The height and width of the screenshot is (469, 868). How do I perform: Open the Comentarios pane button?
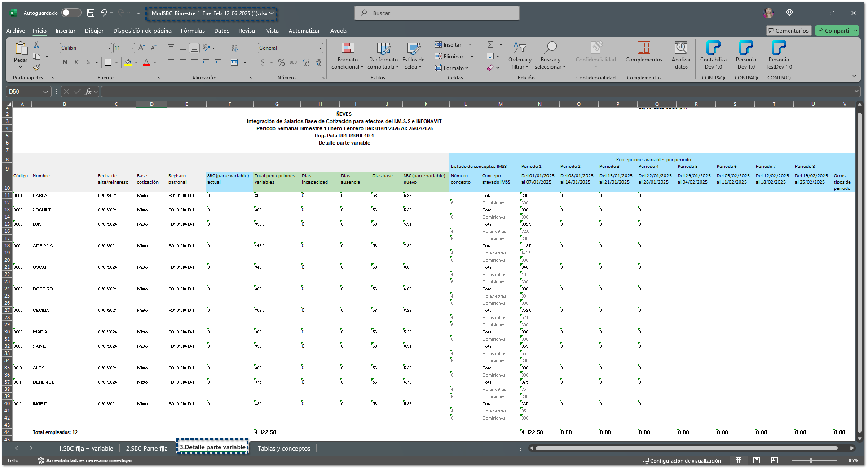tap(789, 31)
